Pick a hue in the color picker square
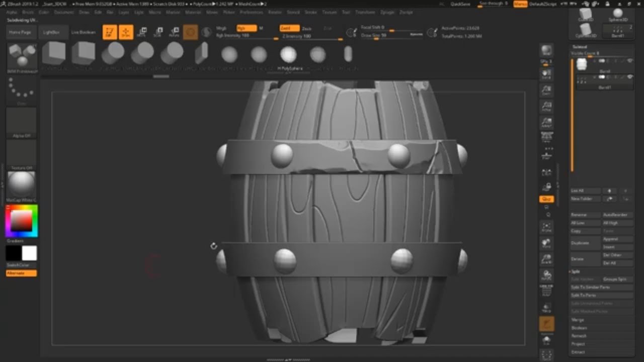644x362 pixels. click(22, 220)
